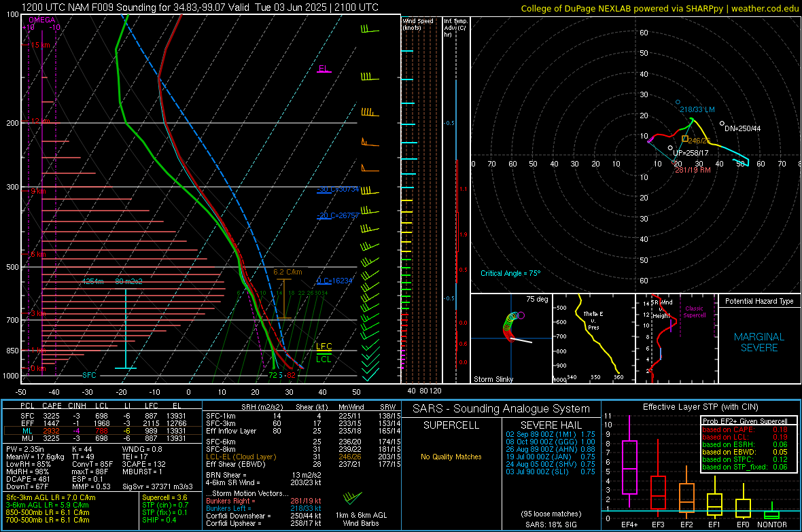This screenshot has width=802, height=532.
Task: Click the SARS: 18% SIG text
Action: (x=551, y=525)
